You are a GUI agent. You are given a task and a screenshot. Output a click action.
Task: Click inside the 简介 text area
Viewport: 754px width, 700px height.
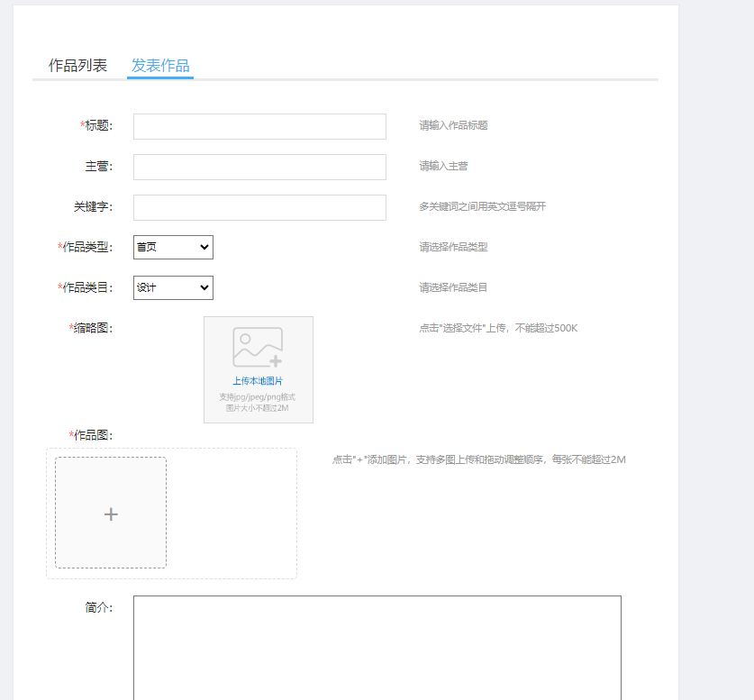[x=377, y=648]
